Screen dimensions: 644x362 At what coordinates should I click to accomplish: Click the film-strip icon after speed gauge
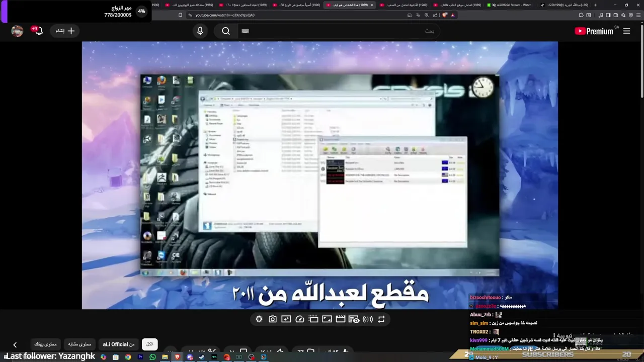coord(313,319)
